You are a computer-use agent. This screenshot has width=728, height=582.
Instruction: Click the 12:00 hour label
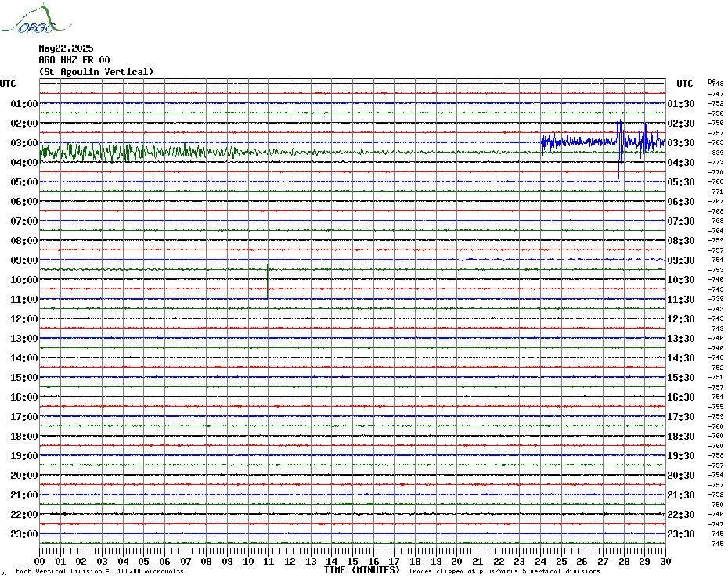[24, 319]
